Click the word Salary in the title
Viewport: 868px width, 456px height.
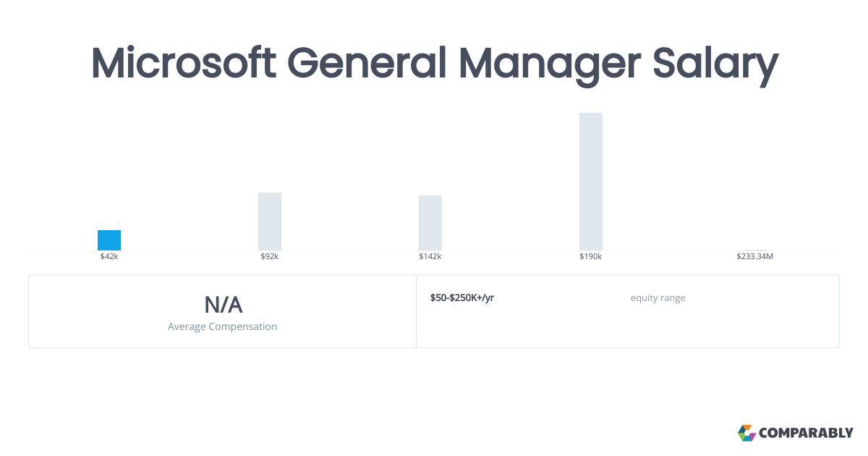click(x=715, y=64)
